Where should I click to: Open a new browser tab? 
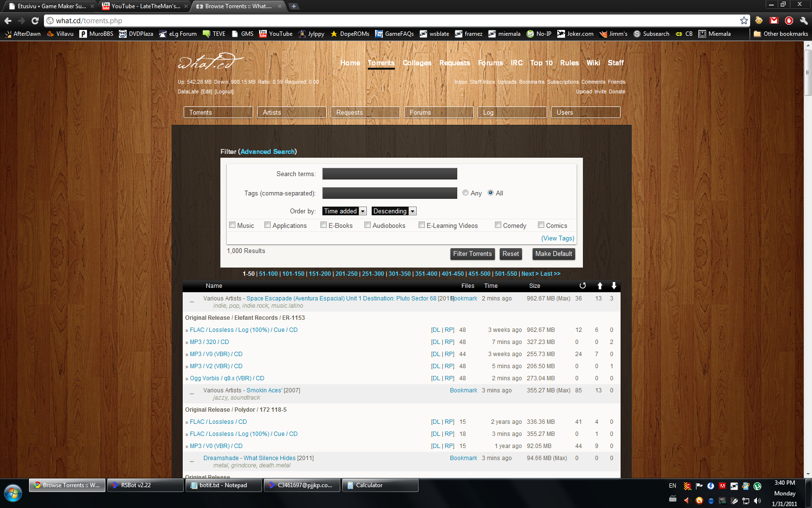[293, 6]
